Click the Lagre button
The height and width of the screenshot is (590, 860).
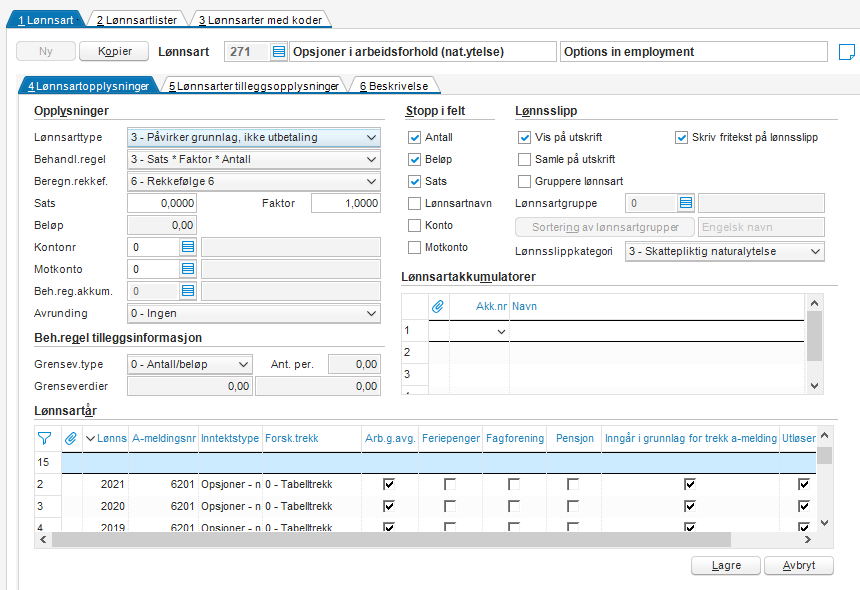(x=726, y=565)
